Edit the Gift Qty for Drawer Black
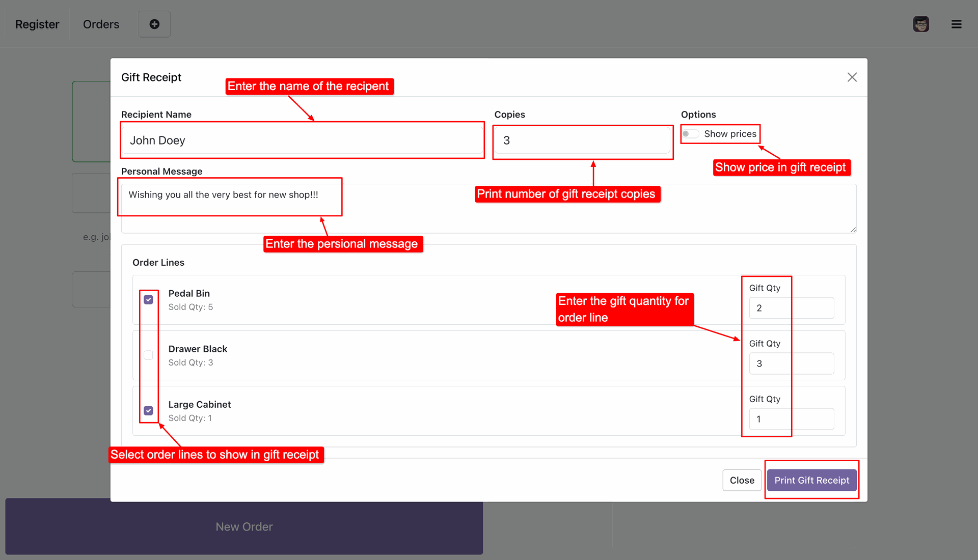The width and height of the screenshot is (978, 560). [x=792, y=363]
